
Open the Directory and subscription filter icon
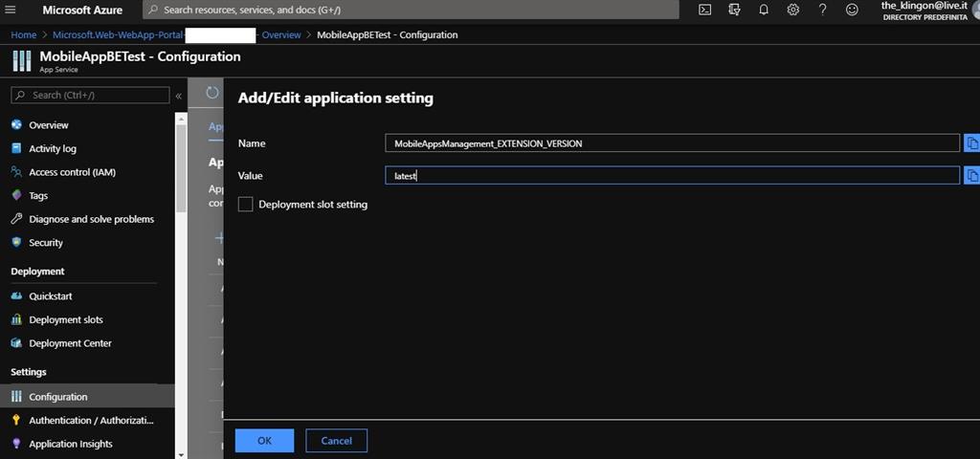tap(734, 10)
